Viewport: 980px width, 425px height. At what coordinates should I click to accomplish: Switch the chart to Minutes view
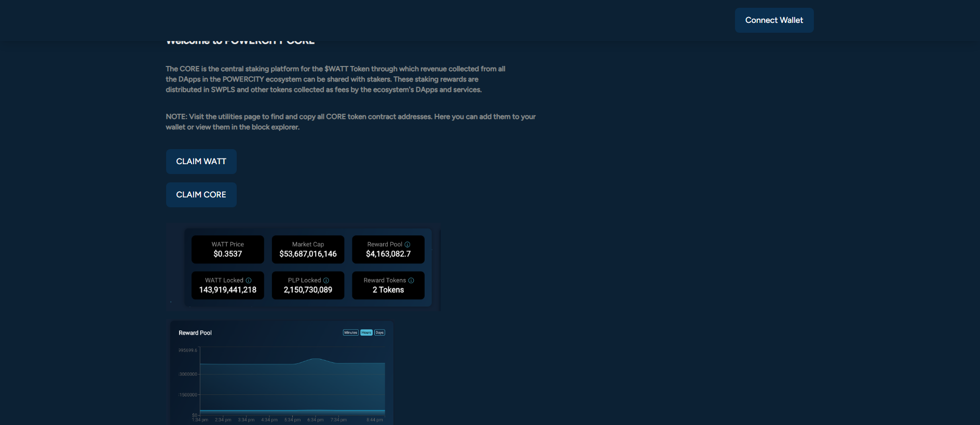351,333
